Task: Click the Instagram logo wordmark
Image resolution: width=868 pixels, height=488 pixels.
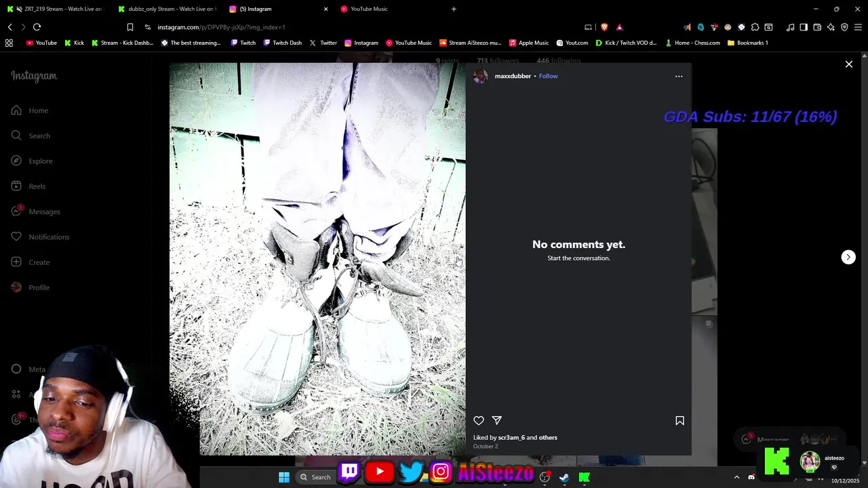Action: point(34,76)
